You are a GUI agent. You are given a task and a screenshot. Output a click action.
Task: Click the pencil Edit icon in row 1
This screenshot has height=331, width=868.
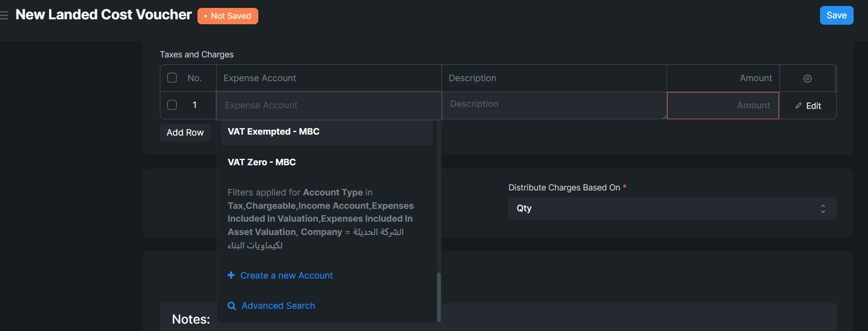798,106
